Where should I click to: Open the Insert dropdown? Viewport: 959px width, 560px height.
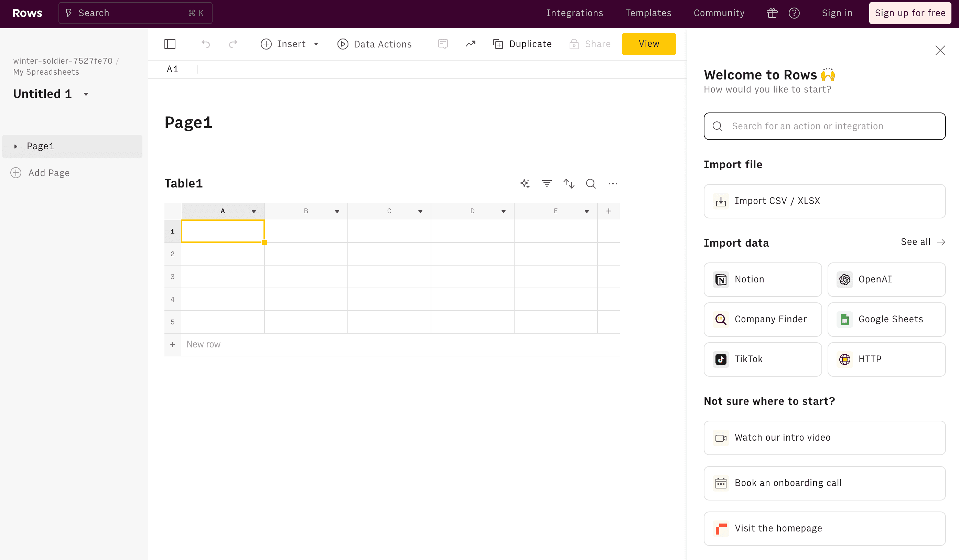point(316,44)
